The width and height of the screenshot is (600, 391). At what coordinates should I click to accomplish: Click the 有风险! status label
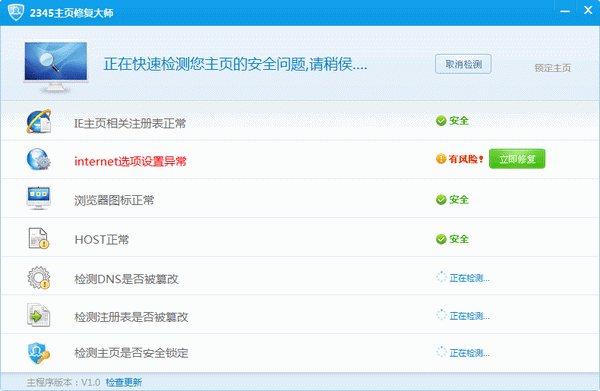tap(466, 159)
